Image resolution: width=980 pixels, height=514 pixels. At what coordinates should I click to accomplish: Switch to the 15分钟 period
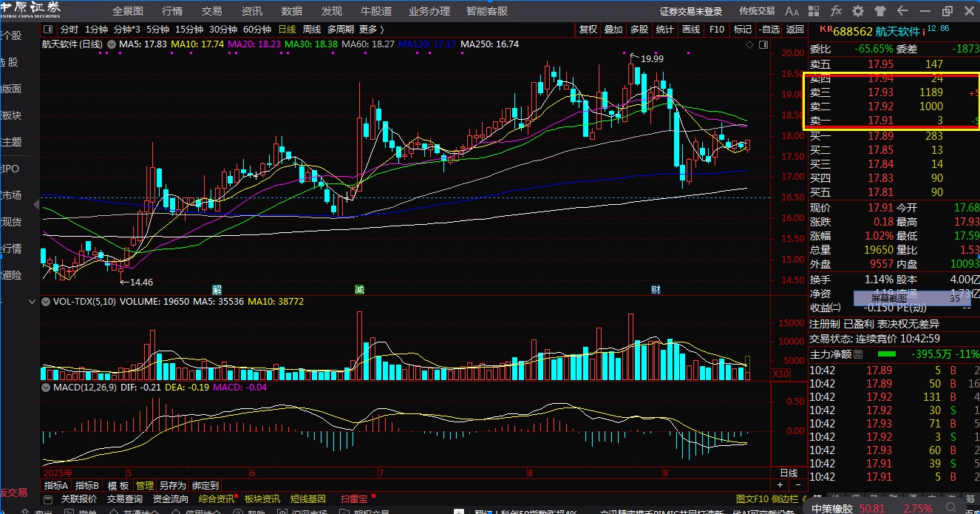click(189, 30)
